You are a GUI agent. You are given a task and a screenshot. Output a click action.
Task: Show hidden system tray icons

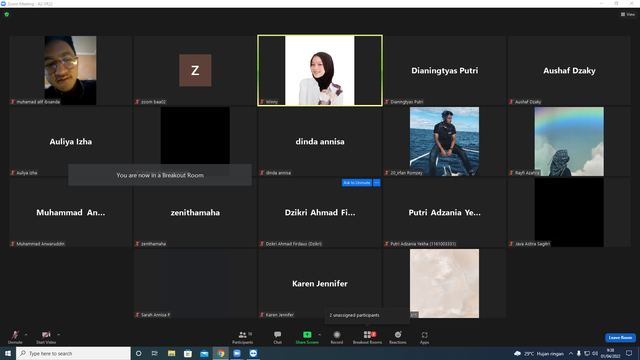pos(571,353)
